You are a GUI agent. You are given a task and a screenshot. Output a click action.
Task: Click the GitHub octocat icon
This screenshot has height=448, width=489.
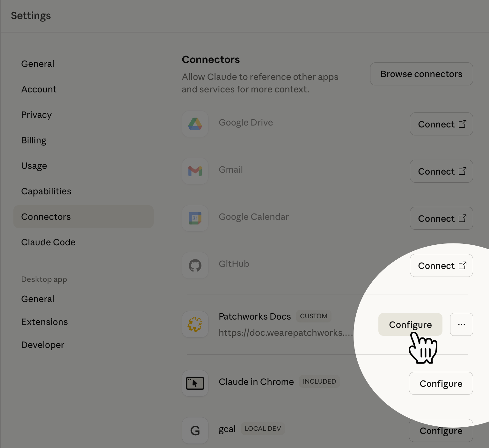click(195, 265)
